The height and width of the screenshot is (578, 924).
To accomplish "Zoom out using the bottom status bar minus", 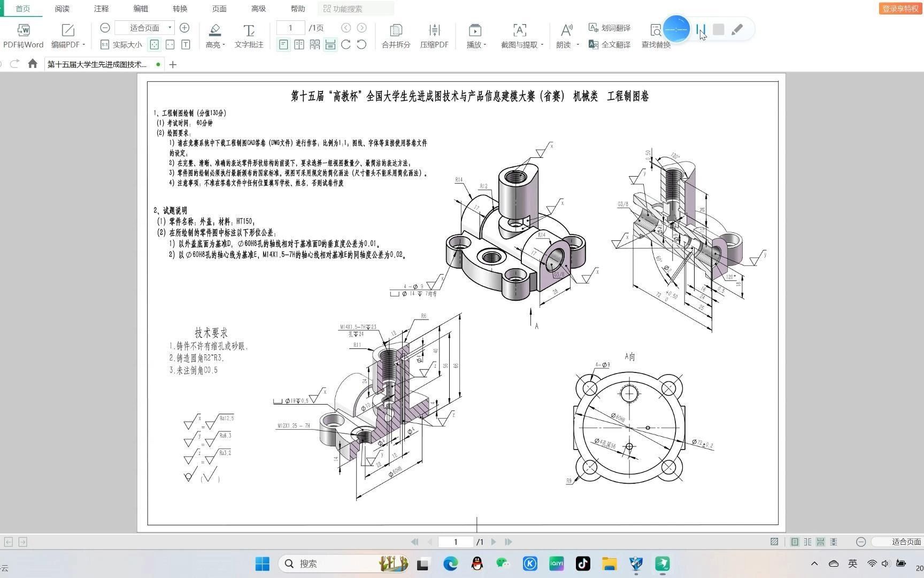I will click(861, 542).
